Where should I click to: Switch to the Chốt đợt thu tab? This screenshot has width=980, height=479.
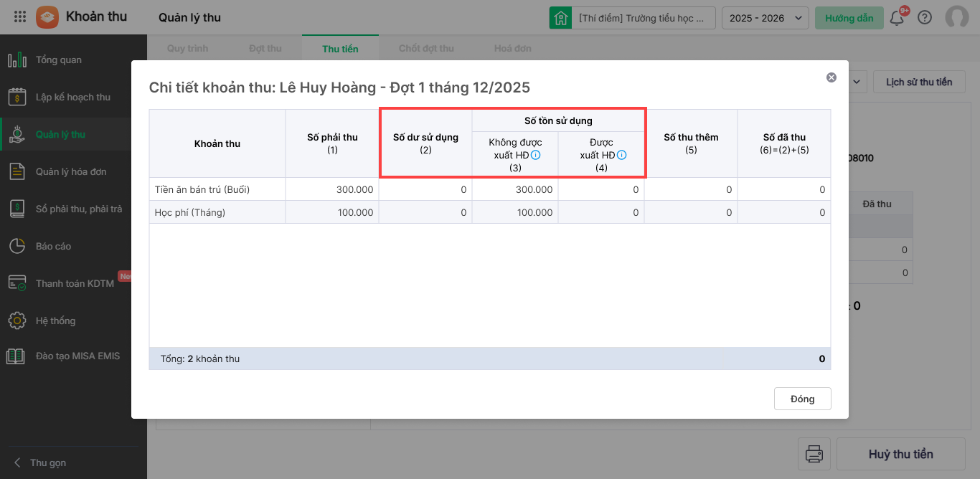[x=426, y=49]
